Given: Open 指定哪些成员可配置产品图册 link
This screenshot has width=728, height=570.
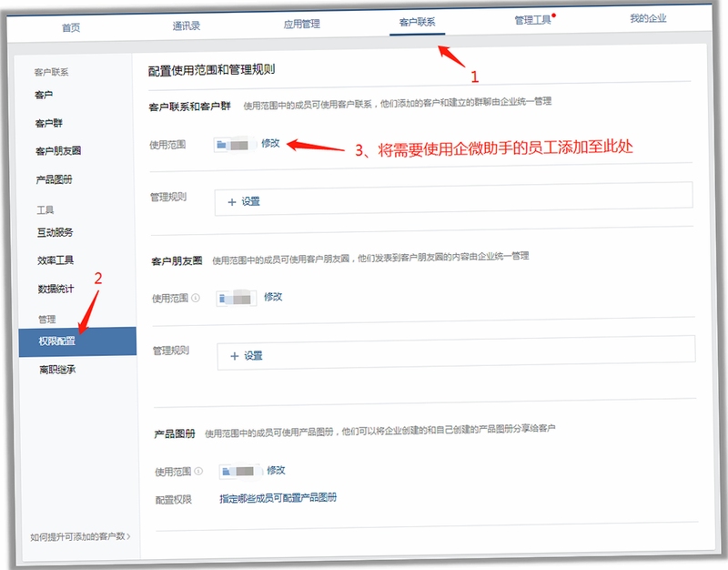Looking at the screenshot, I should point(278,498).
